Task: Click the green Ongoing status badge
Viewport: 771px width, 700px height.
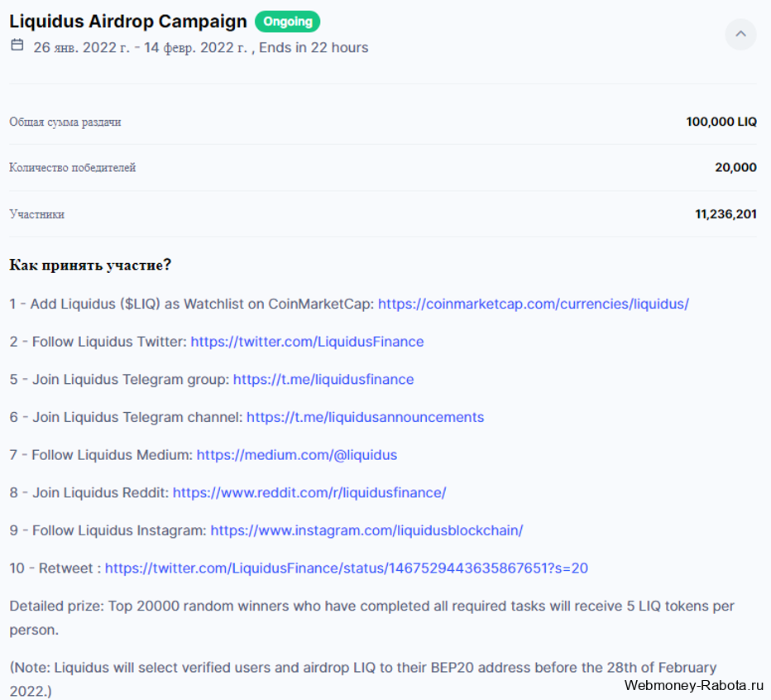Action: tap(288, 22)
